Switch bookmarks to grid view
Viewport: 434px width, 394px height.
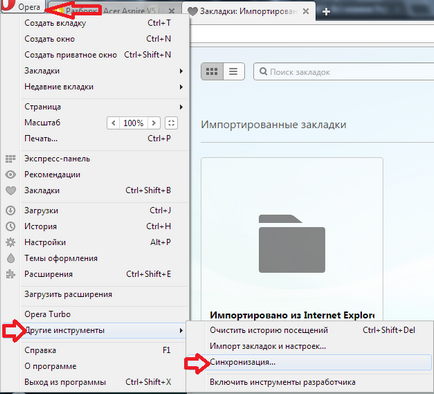(212, 71)
